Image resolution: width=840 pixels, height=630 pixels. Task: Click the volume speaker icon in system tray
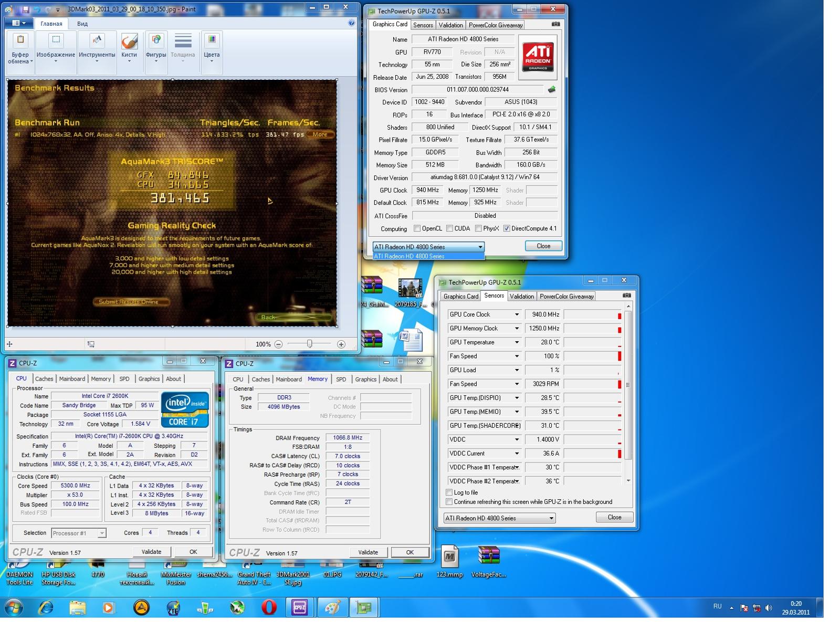(x=769, y=608)
